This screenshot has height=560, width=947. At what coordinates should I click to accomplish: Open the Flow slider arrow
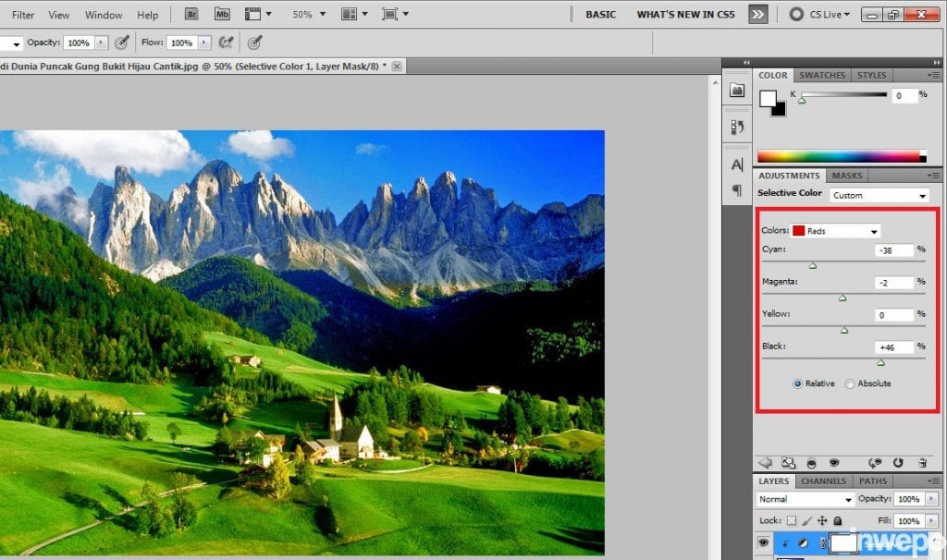coord(204,43)
